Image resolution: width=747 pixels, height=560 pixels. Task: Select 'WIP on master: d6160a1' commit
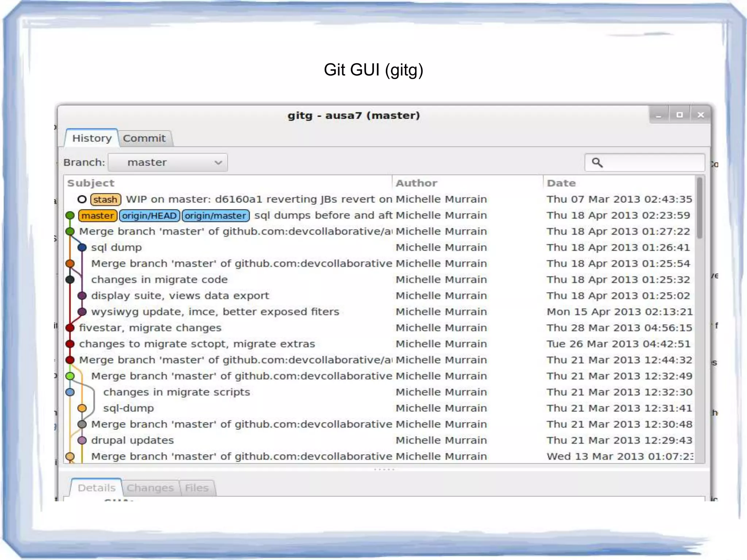click(379, 199)
